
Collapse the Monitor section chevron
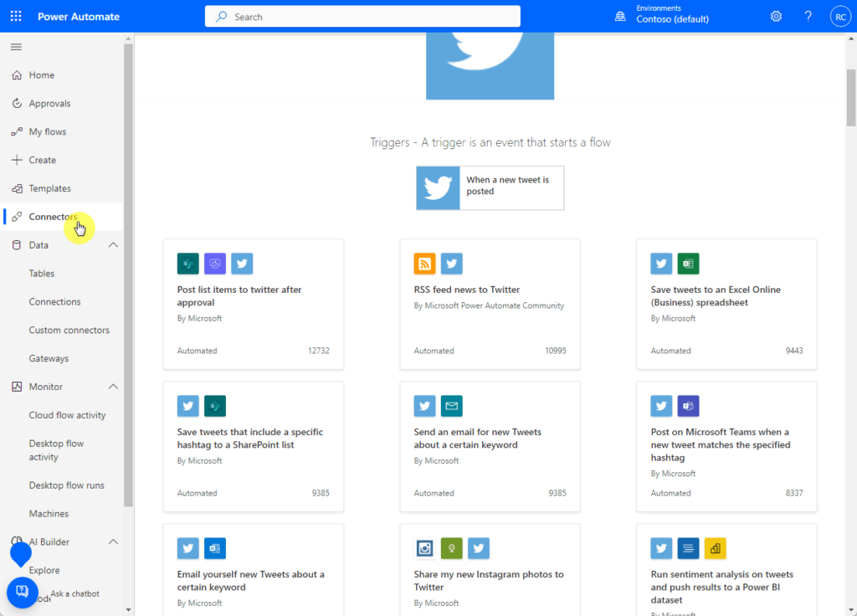(113, 387)
